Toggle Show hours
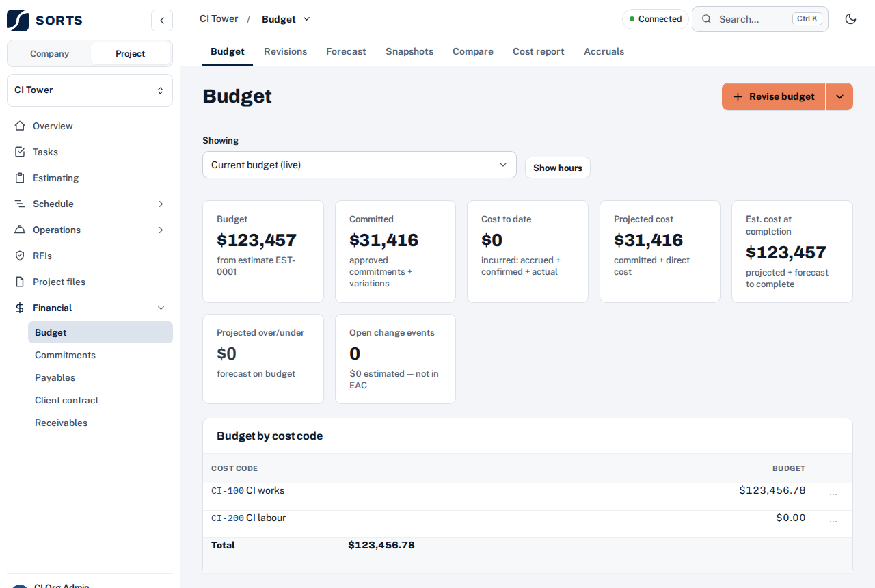 click(x=558, y=168)
